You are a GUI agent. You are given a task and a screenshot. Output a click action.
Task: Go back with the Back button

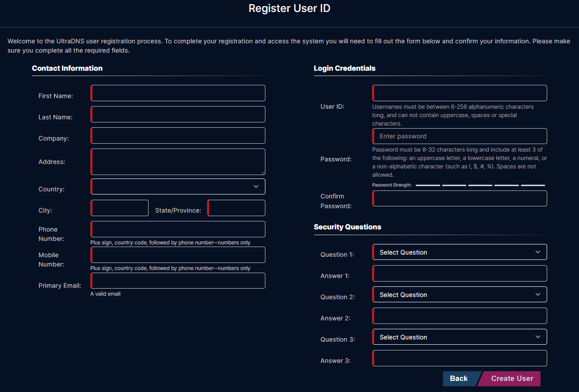(x=460, y=379)
